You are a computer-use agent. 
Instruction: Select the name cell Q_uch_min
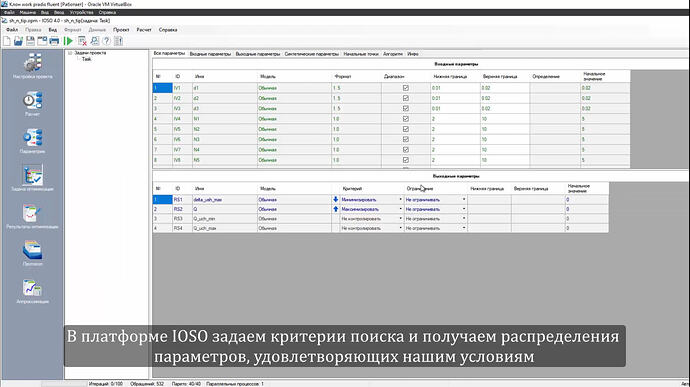(x=224, y=219)
